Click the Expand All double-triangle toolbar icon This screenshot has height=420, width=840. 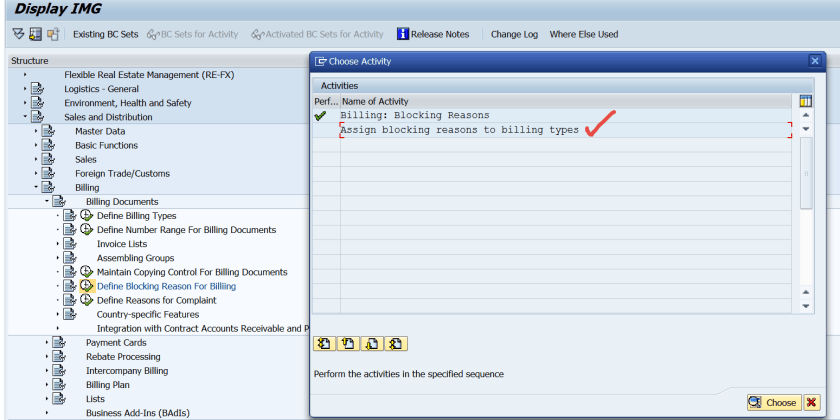click(x=18, y=34)
